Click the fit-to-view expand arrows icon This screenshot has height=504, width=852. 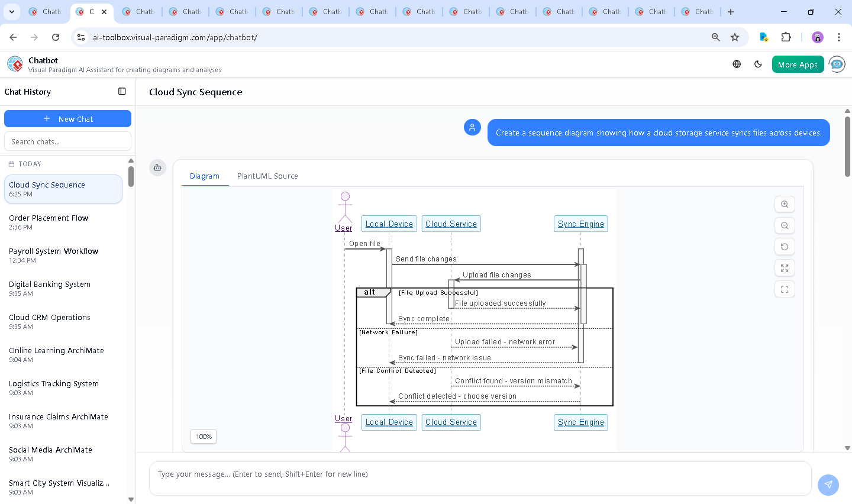785,268
